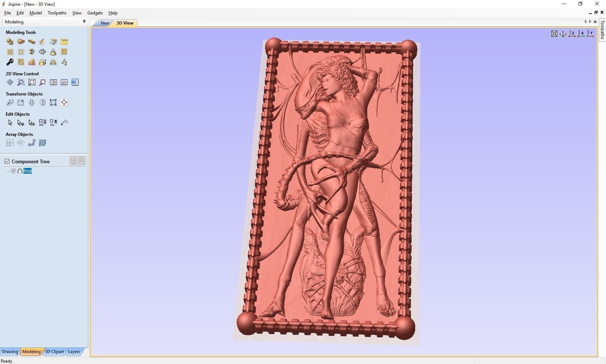
Task: Click the Create Texture Area checkered icon
Action: point(21,62)
